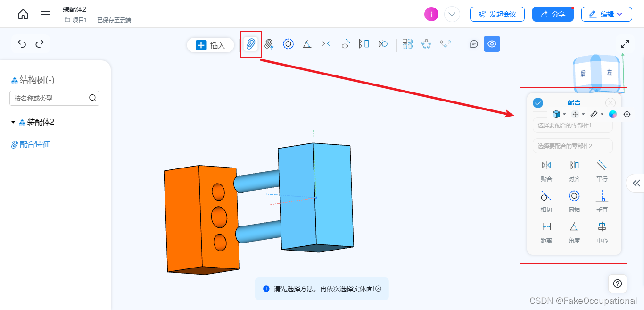
Task: Open the help question mark button
Action: pos(618,284)
